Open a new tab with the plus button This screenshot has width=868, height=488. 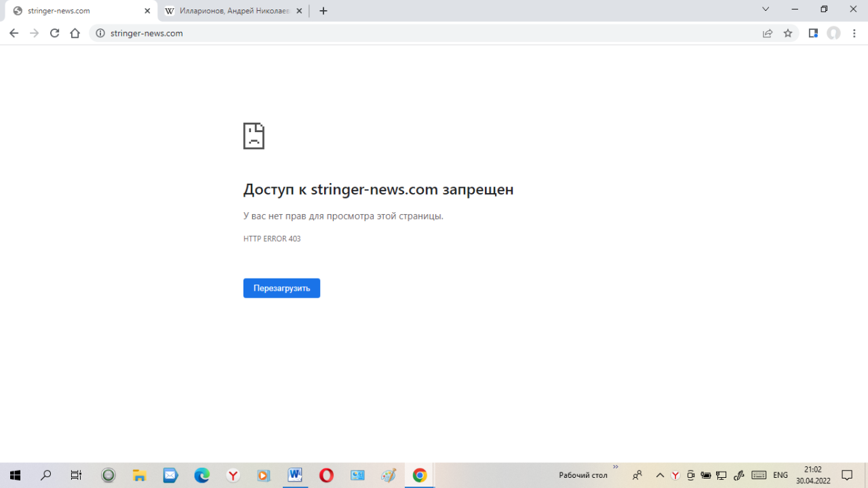click(323, 11)
